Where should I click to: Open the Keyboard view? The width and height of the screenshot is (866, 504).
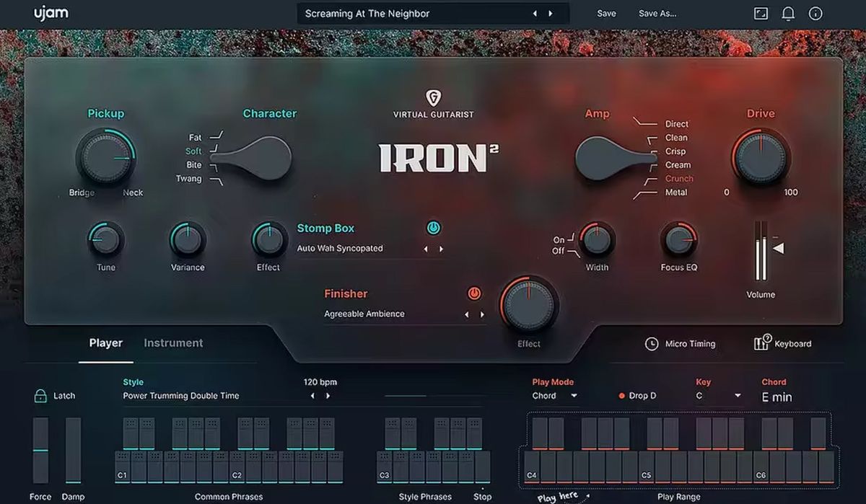784,344
